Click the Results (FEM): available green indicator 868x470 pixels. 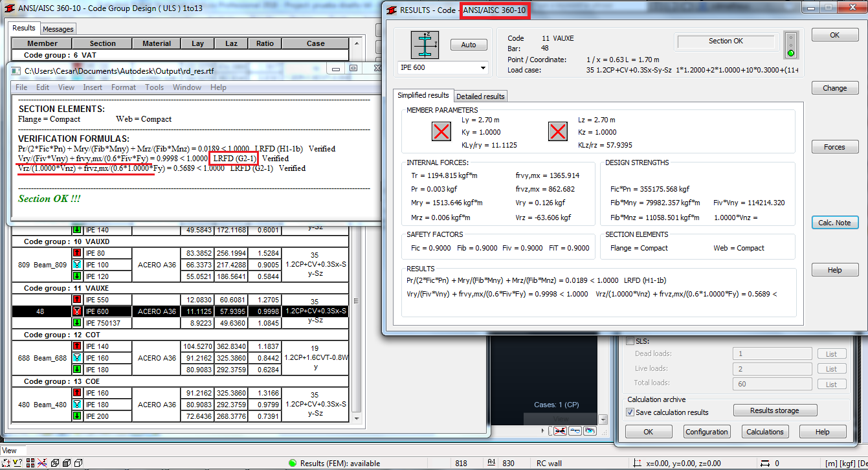[x=292, y=462]
